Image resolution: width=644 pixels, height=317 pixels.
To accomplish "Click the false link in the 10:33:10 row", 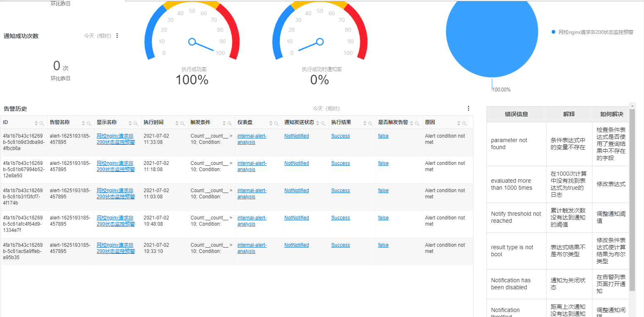I will (x=383, y=245).
